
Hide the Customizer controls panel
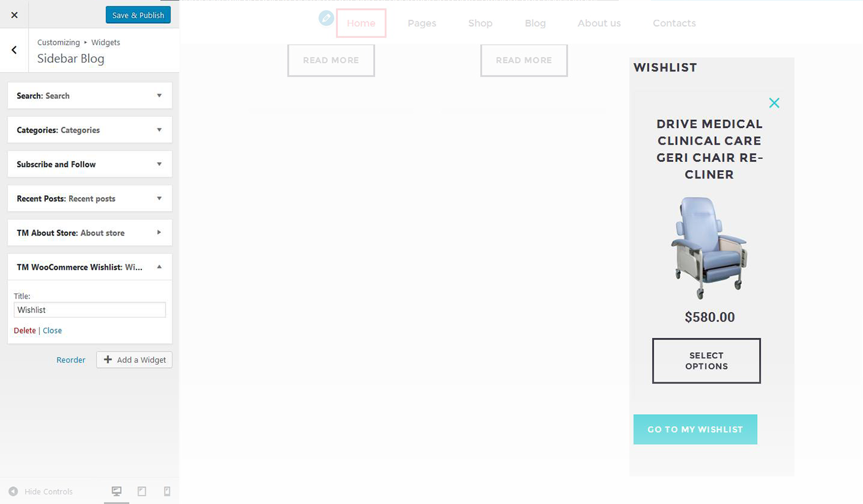point(41,491)
